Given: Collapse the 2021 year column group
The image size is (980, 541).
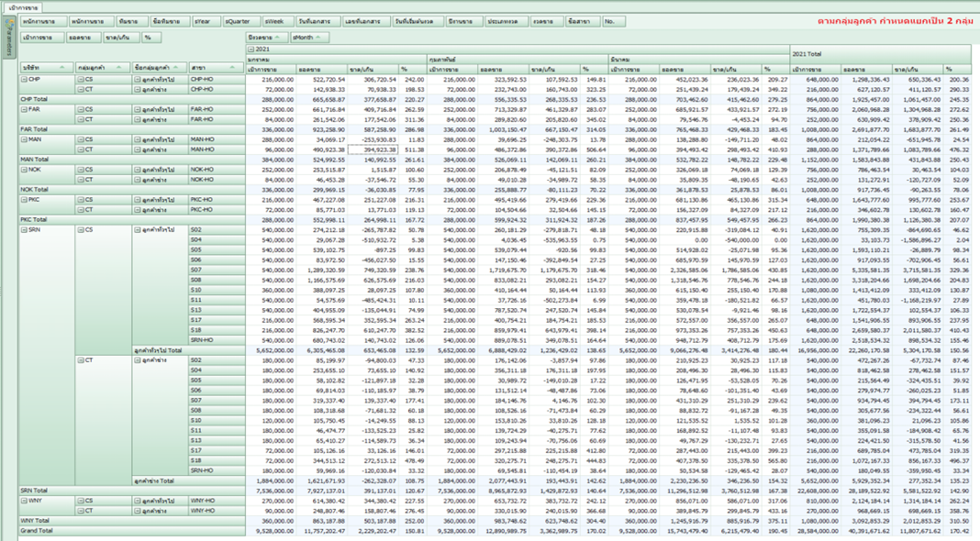Looking at the screenshot, I should point(252,49).
